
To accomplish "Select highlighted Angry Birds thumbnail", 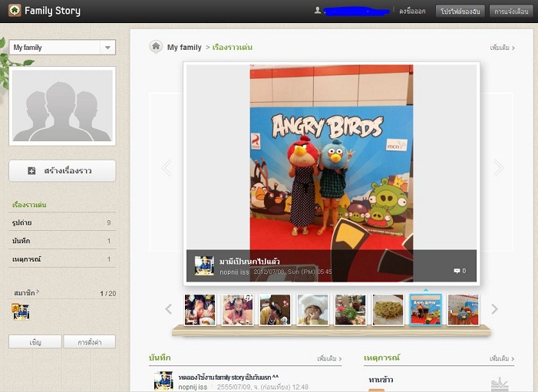I will 425,310.
